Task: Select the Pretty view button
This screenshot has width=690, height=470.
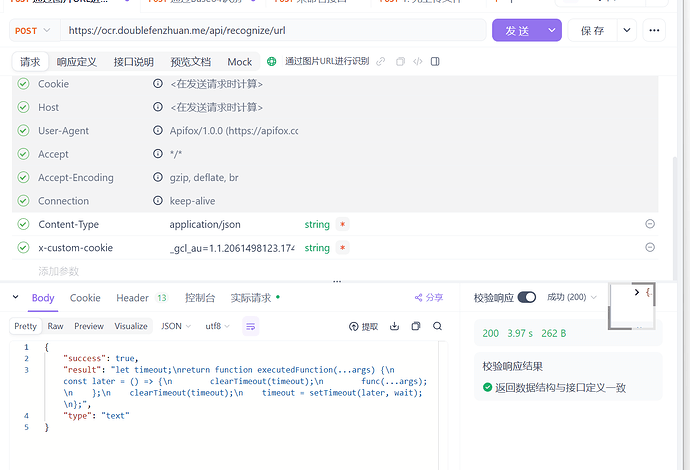Action: coord(26,326)
